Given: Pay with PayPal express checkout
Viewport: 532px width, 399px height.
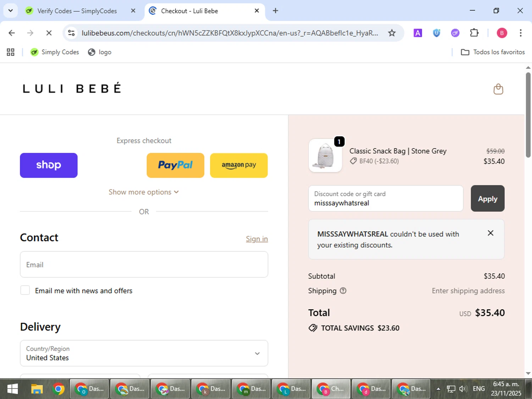Looking at the screenshot, I should [x=176, y=165].
